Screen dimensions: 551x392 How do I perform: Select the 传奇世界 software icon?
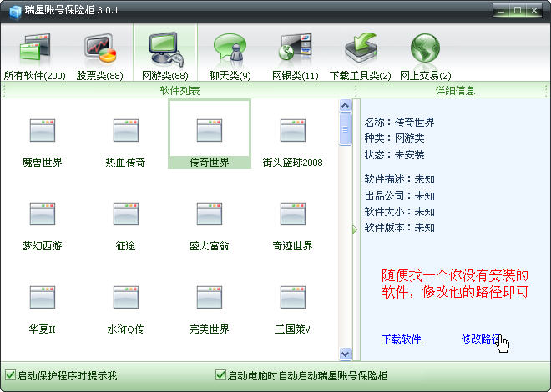(x=210, y=131)
